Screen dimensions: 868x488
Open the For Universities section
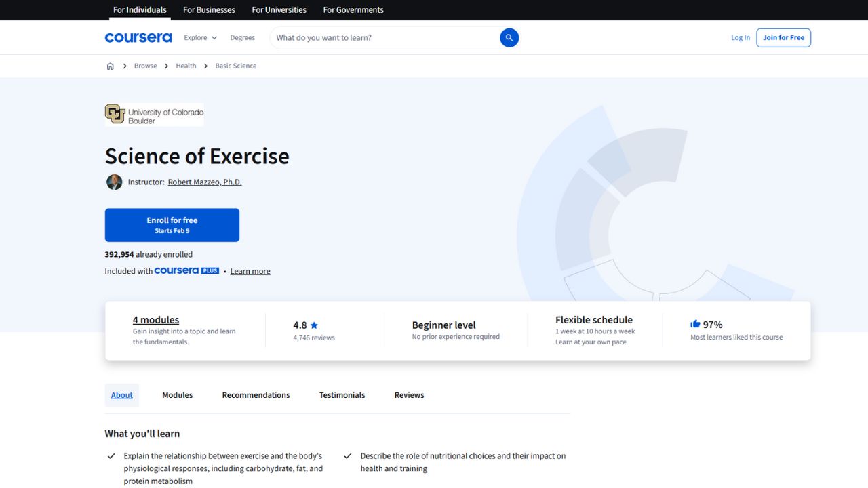tap(278, 9)
